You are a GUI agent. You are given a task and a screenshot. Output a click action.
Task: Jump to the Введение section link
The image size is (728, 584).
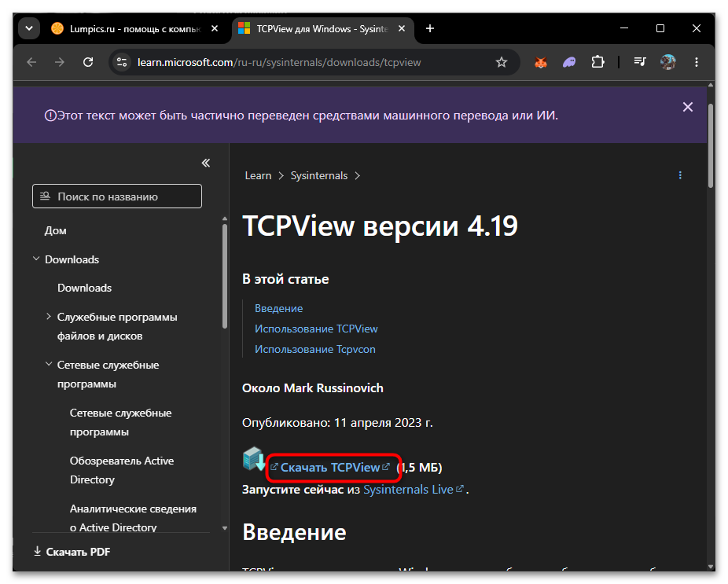278,308
